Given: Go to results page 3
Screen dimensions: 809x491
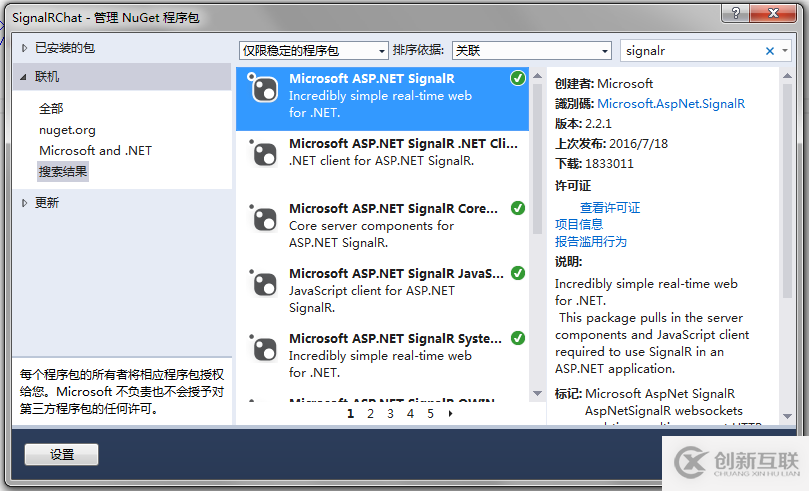Looking at the screenshot, I should click(391, 414).
